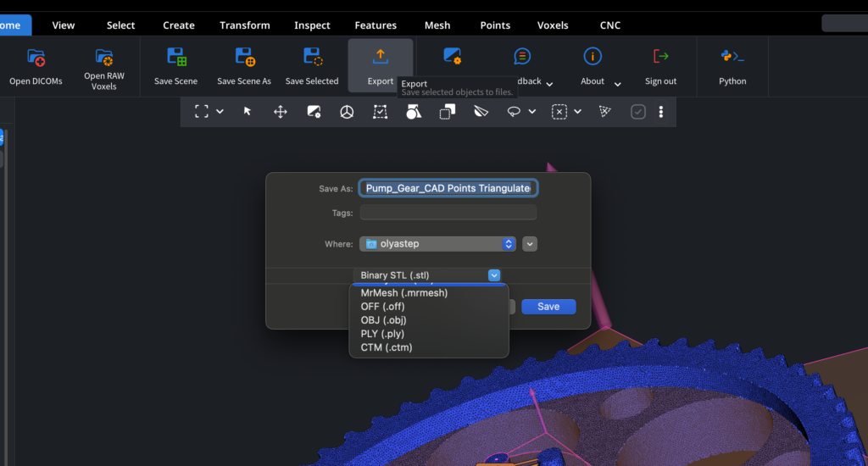The height and width of the screenshot is (466, 868).
Task: Activate the move object cross-arrows tool
Action: tap(281, 111)
